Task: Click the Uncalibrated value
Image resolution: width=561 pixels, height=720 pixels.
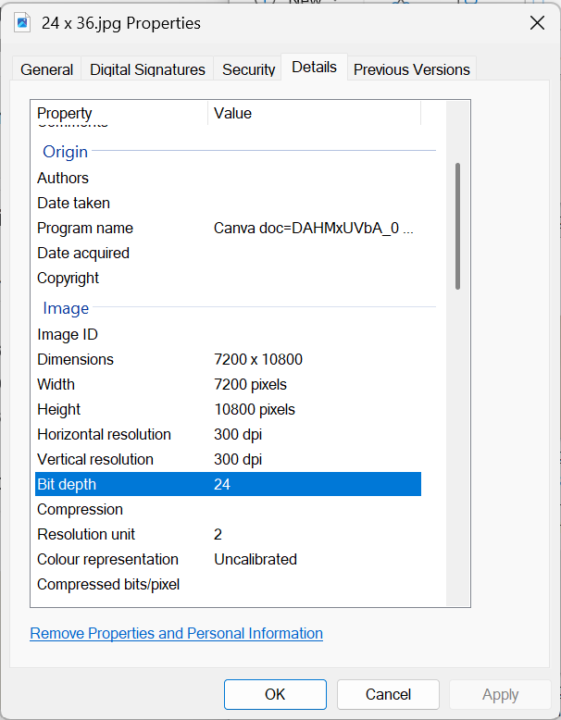Action: pyautogui.click(x=255, y=559)
